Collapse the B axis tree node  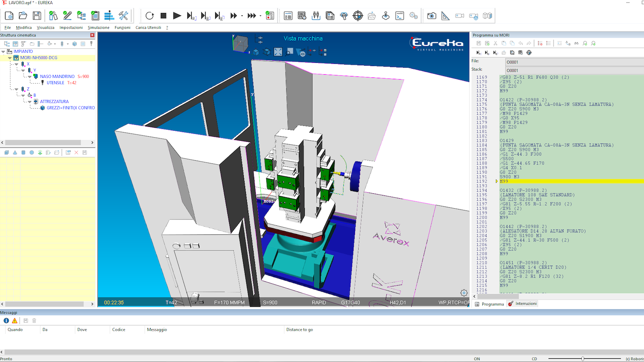coord(24,95)
